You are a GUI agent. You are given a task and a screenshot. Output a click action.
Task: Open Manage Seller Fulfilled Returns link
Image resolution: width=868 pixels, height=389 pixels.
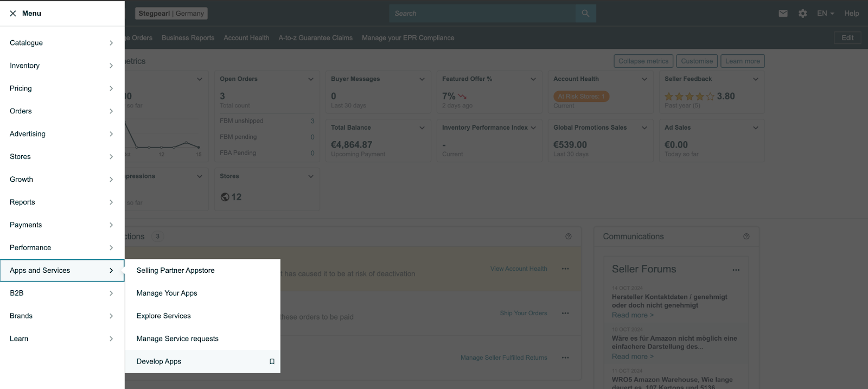[504, 358]
